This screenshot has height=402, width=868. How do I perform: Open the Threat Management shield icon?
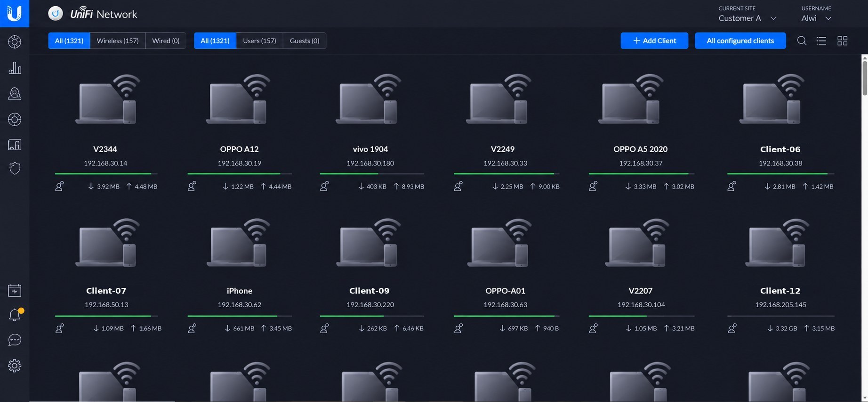(x=15, y=168)
